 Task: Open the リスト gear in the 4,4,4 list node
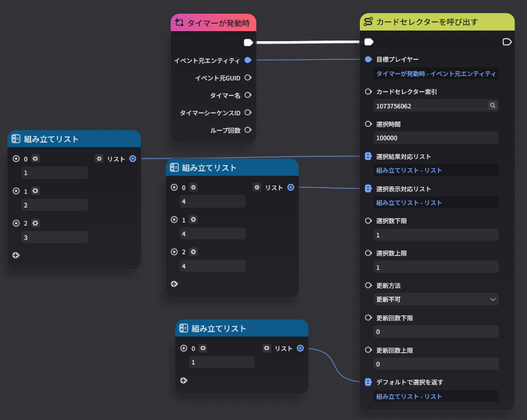pyautogui.click(x=257, y=188)
